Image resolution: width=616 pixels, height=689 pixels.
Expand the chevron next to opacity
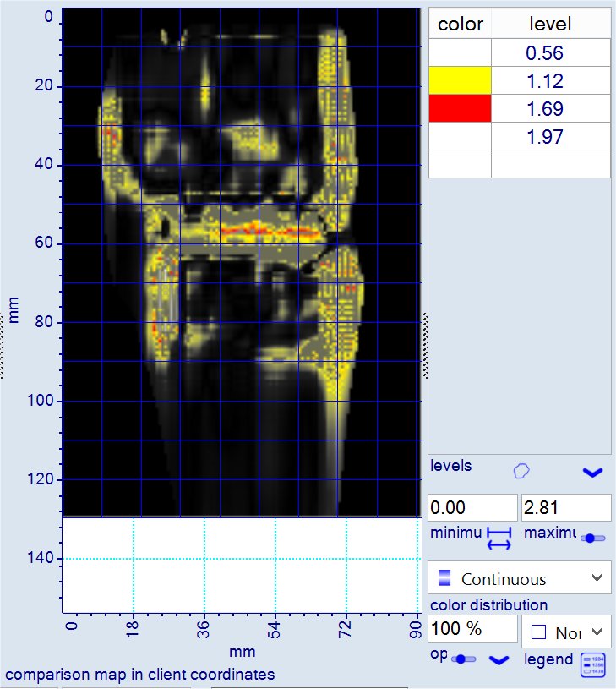click(499, 659)
